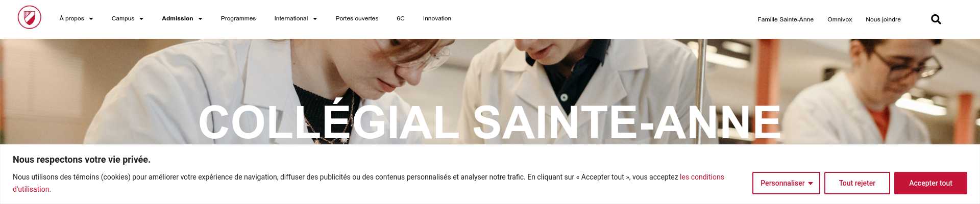Follow the les conditions d'utilisation link
Image resolution: width=980 pixels, height=204 pixels.
coord(702,177)
